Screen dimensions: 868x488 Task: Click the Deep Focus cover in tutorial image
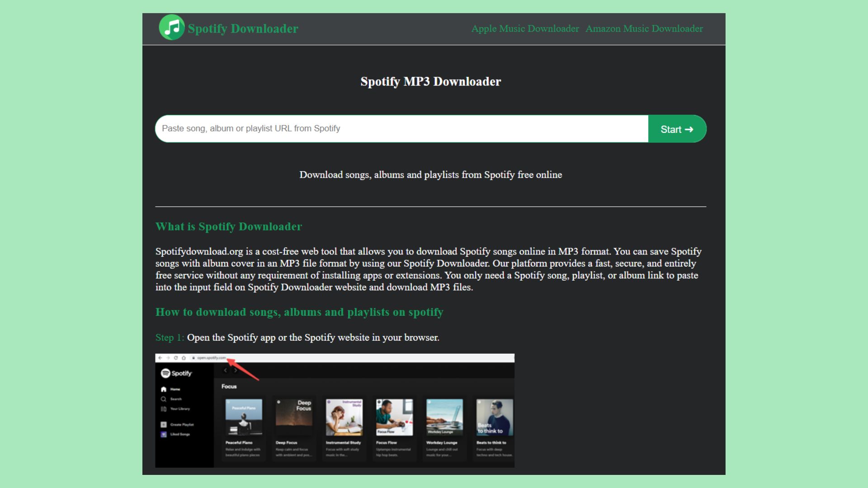coord(294,417)
